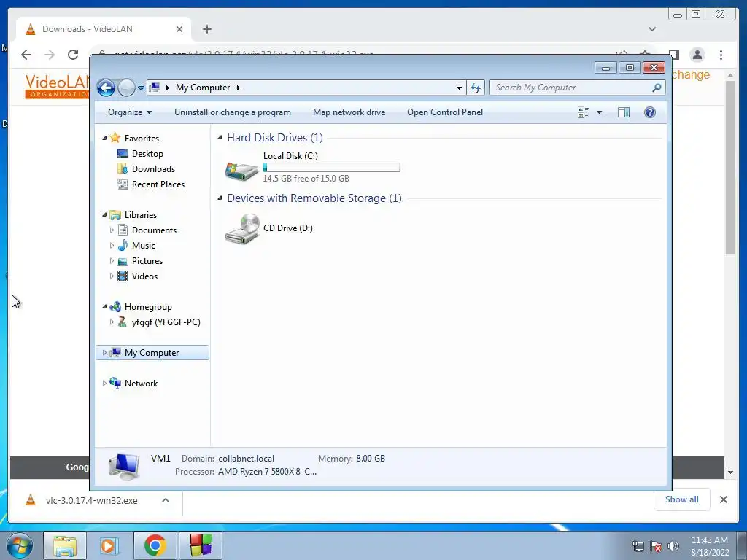Viewport: 747px width, 560px height.
Task: Click the Libraries folder icon
Action: 115,215
